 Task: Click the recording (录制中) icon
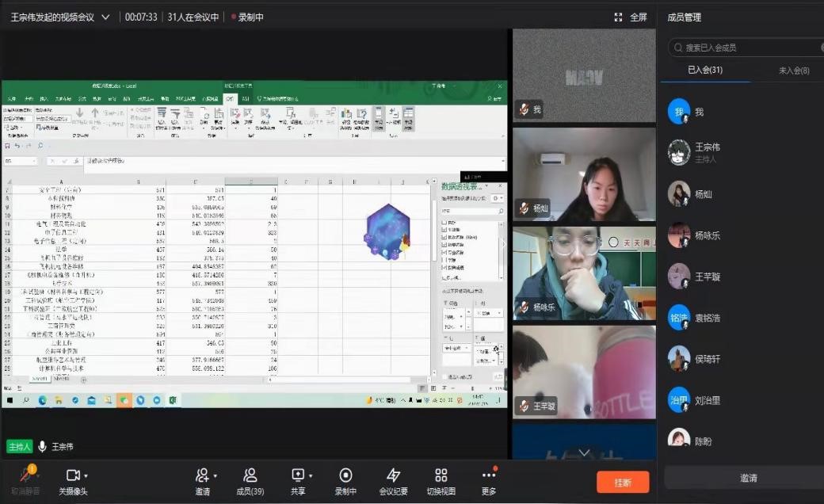pos(345,475)
